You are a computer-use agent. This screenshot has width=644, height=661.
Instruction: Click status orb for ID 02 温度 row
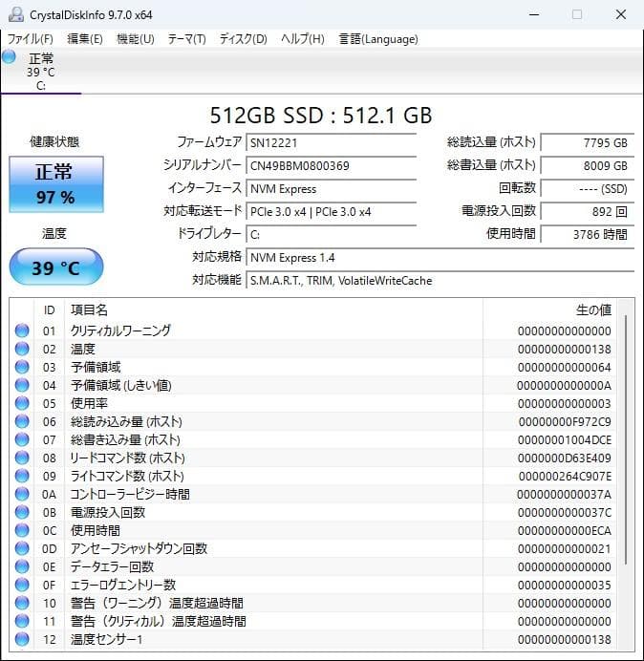(22, 349)
